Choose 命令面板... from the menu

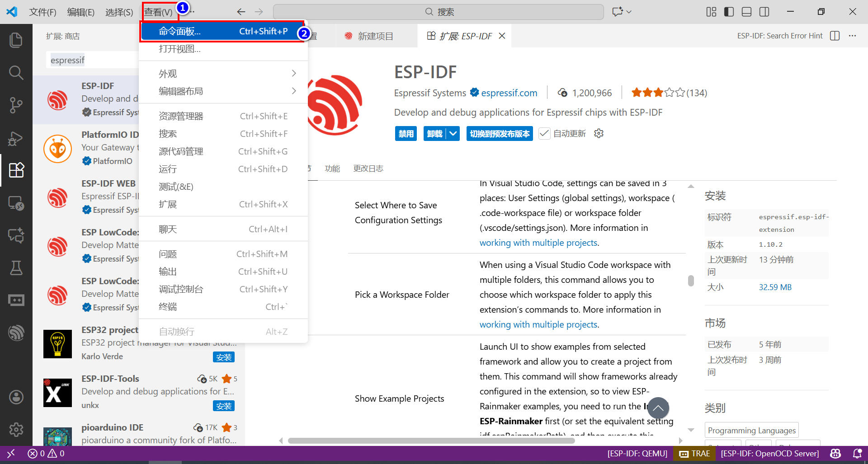click(x=222, y=31)
